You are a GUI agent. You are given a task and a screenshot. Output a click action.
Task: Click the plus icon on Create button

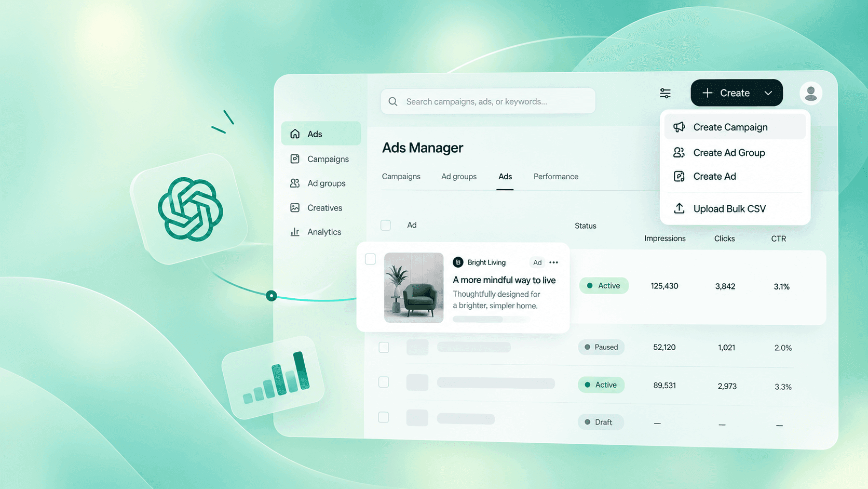click(x=707, y=93)
